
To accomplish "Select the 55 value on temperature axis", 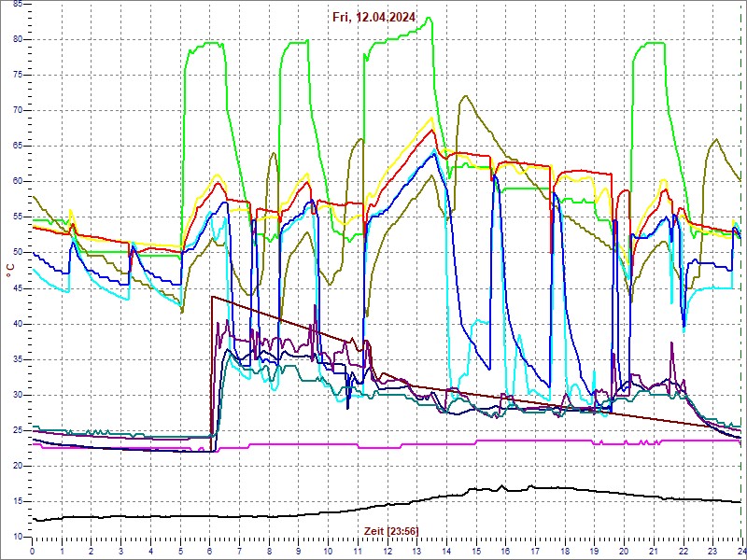I will 18,217.
